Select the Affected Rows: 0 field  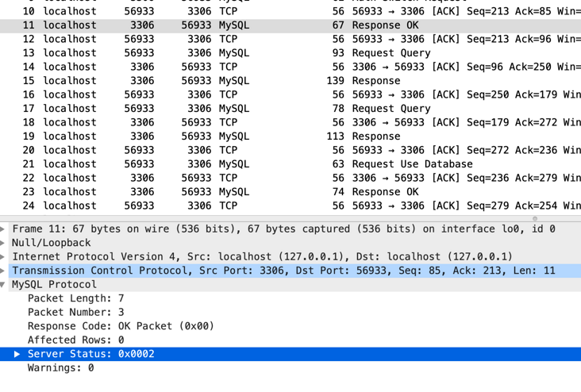click(x=76, y=340)
